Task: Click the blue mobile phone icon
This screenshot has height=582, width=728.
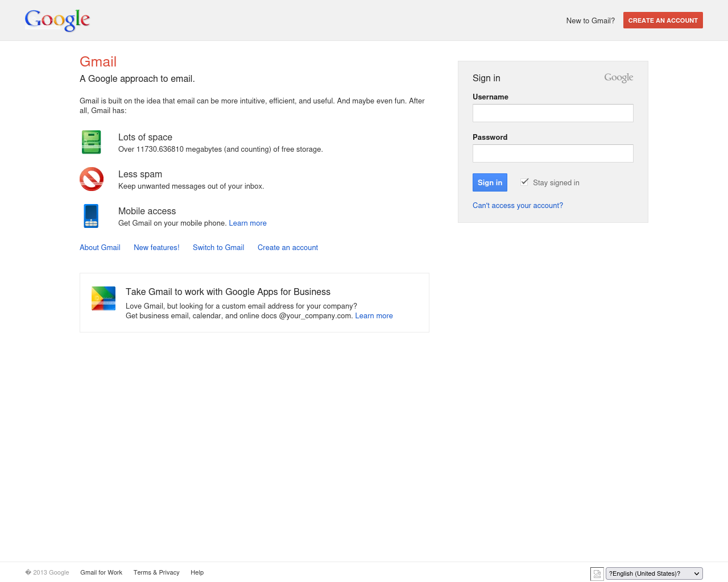Action: coord(91,216)
